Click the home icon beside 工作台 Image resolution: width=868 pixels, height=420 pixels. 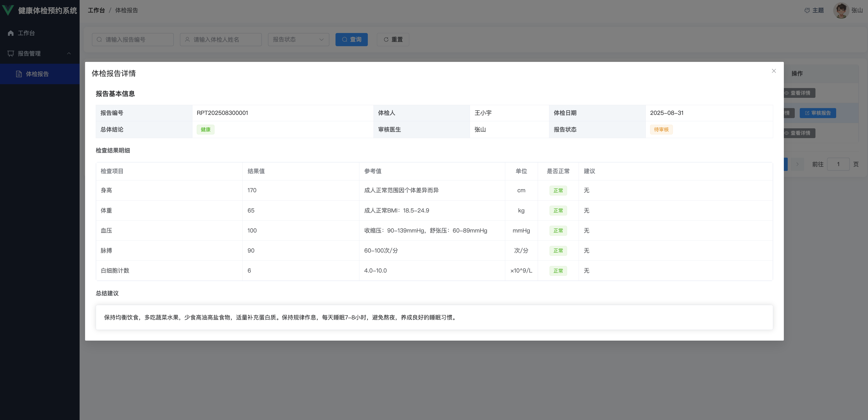[x=11, y=33]
